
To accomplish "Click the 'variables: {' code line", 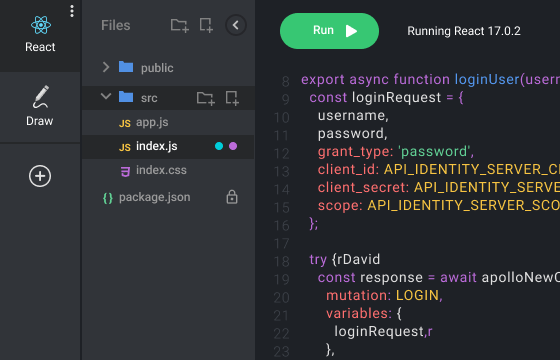I will click(x=364, y=314).
